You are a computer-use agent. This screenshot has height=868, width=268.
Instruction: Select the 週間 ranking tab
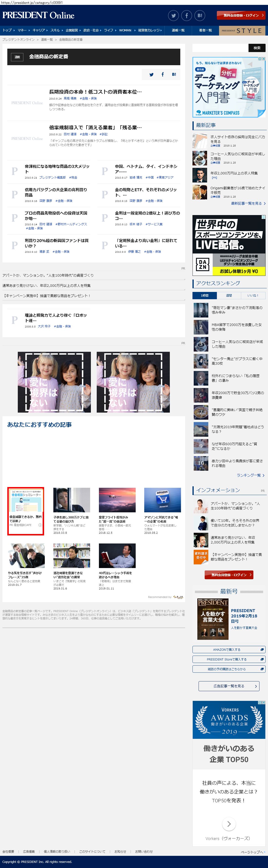coord(229,296)
